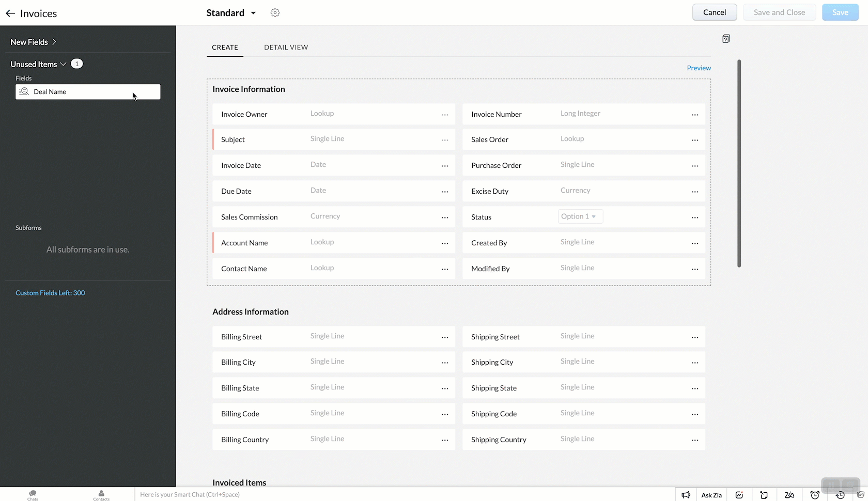Viewport: 868px width, 501px height.
Task: Switch to the Detail View tab
Action: [286, 47]
